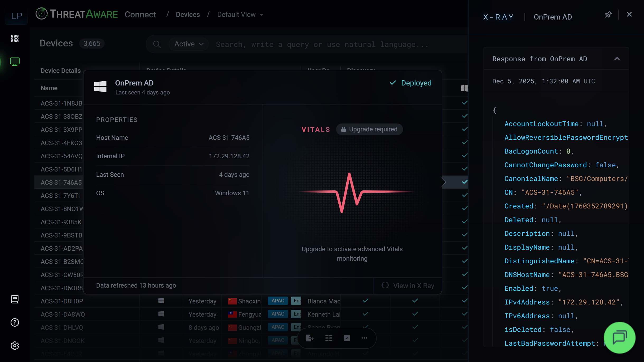Collapse the Response from OnPrem AD section

click(x=617, y=59)
